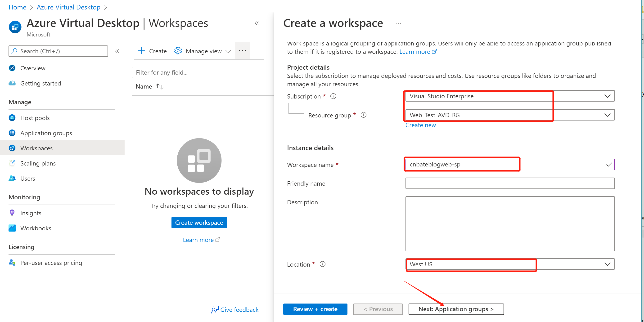Screen dimensions: 644x322
Task: Go to Azure Virtual Desktop breadcrumb
Action: click(x=68, y=7)
